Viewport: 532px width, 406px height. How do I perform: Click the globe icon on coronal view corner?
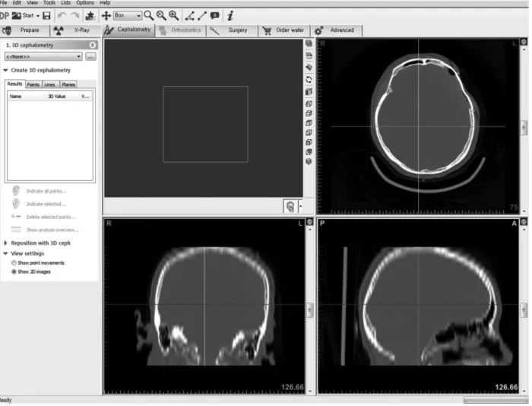(310, 222)
